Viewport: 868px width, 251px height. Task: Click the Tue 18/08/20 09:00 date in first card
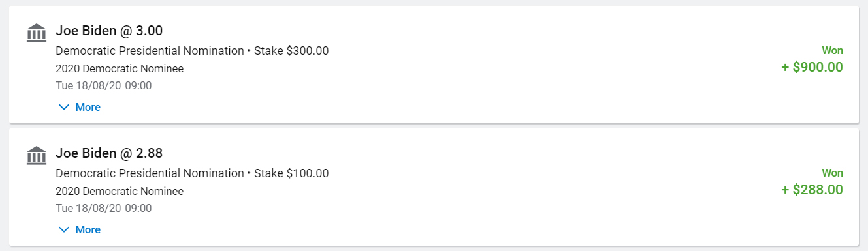coord(104,85)
